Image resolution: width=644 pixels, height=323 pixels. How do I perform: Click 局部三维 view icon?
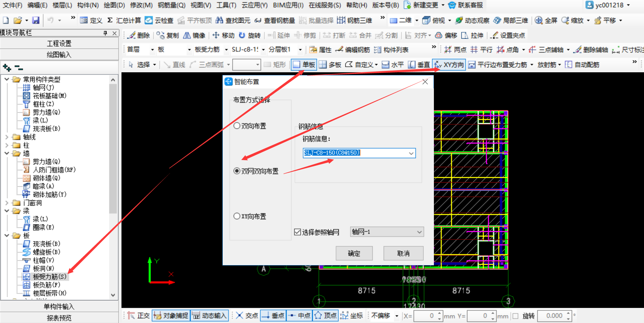click(497, 20)
